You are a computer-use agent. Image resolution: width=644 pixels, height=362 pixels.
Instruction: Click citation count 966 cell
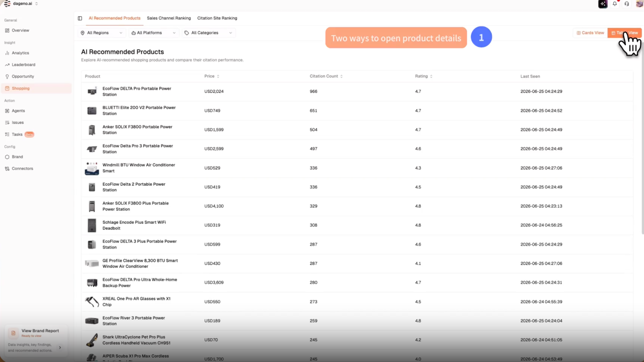pos(313,91)
